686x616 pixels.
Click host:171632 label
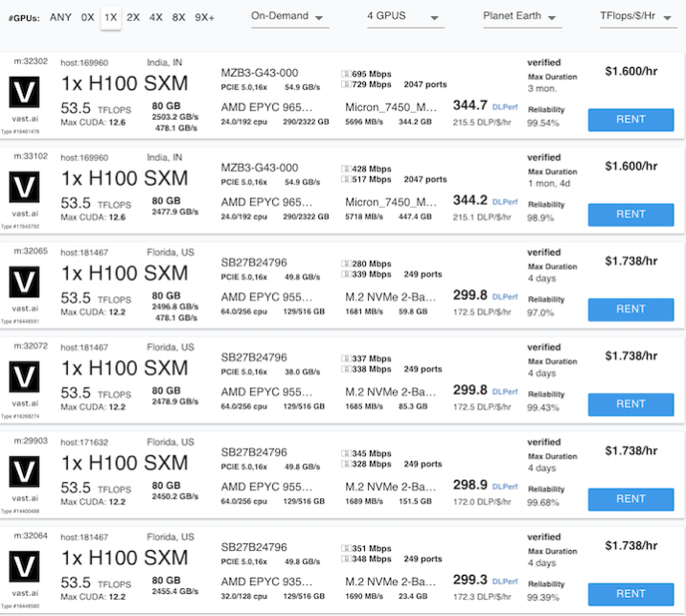click(84, 443)
